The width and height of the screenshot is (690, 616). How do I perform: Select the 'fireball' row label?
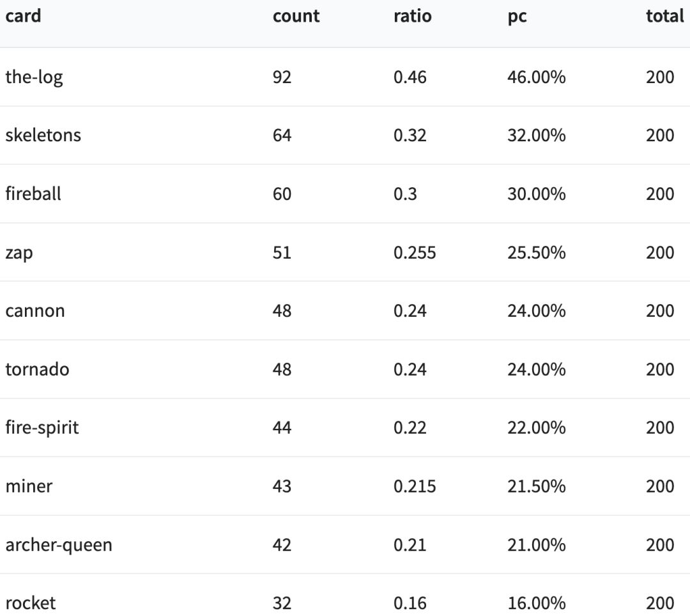[x=33, y=194]
